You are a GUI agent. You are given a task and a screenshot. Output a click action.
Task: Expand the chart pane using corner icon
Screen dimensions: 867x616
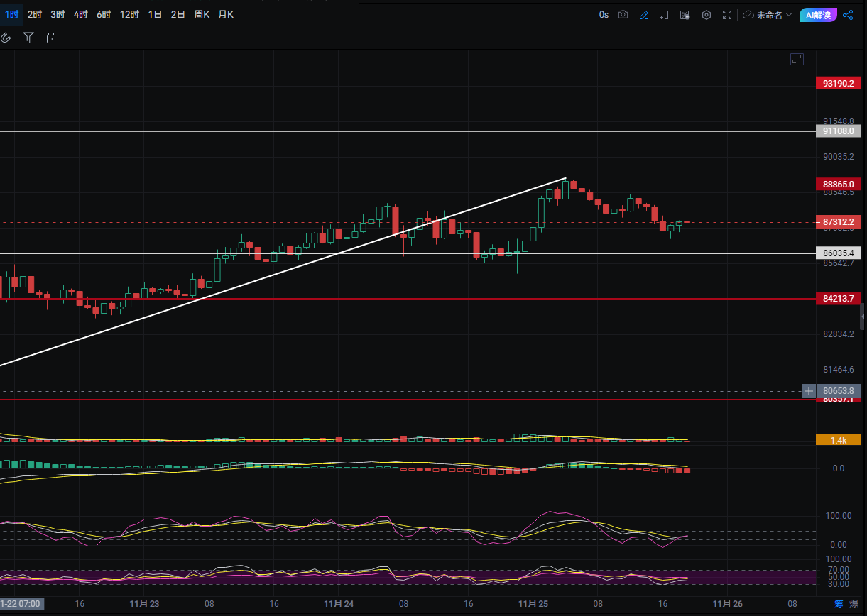797,60
